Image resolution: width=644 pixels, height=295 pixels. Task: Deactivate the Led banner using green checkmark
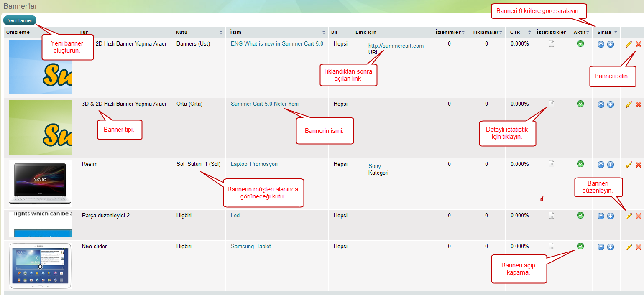pyautogui.click(x=580, y=215)
